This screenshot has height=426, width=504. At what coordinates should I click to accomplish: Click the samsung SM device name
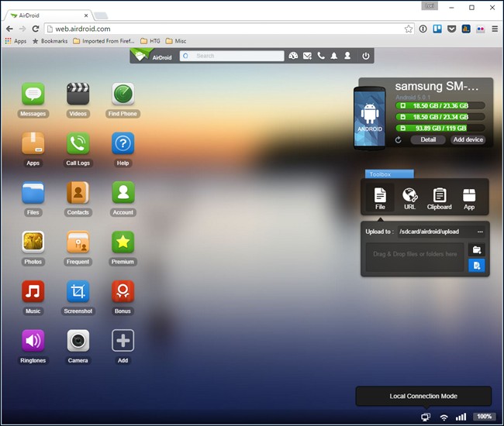click(x=437, y=86)
